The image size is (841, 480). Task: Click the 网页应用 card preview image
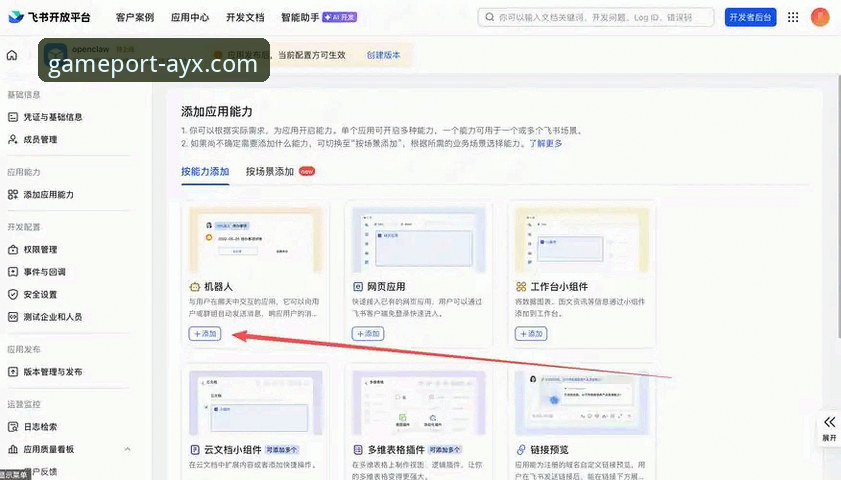tap(419, 241)
